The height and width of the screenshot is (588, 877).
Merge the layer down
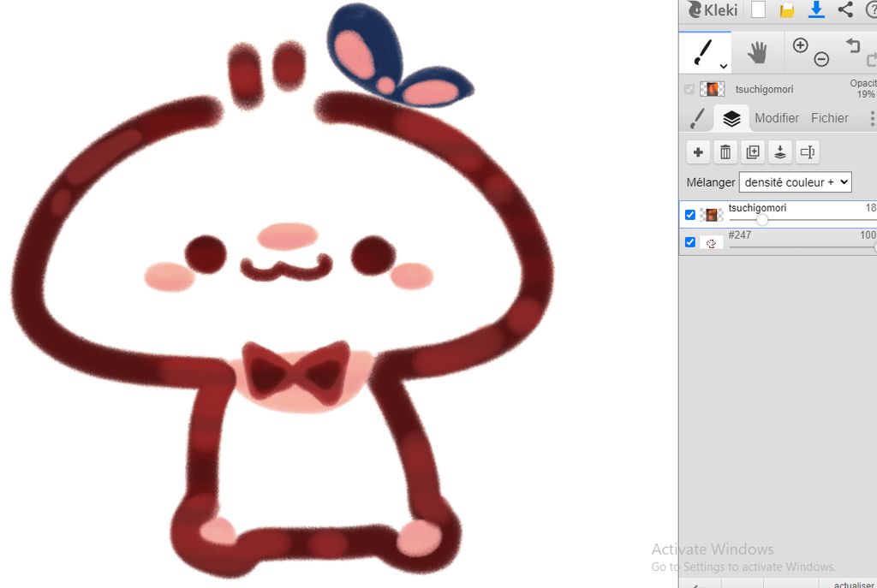[x=780, y=152]
